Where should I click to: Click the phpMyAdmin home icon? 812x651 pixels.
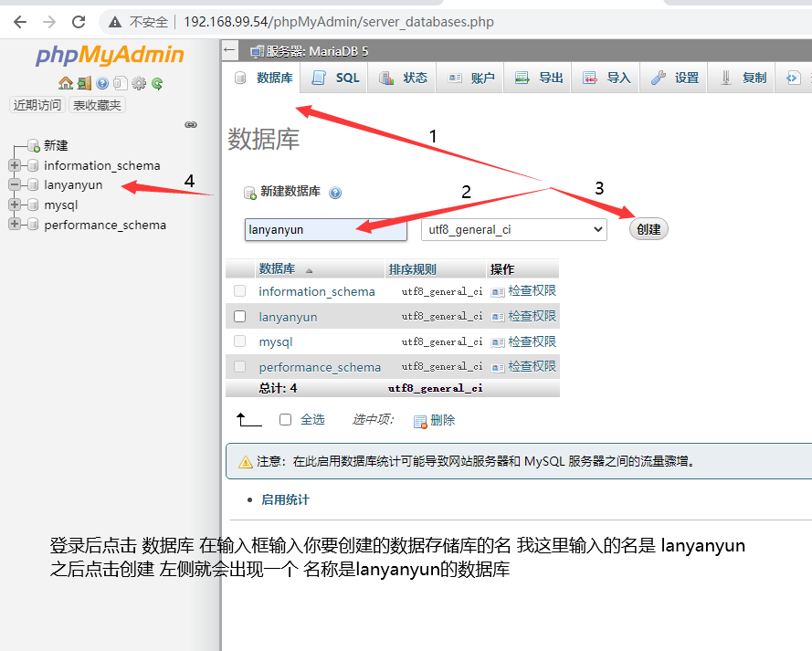tap(66, 84)
